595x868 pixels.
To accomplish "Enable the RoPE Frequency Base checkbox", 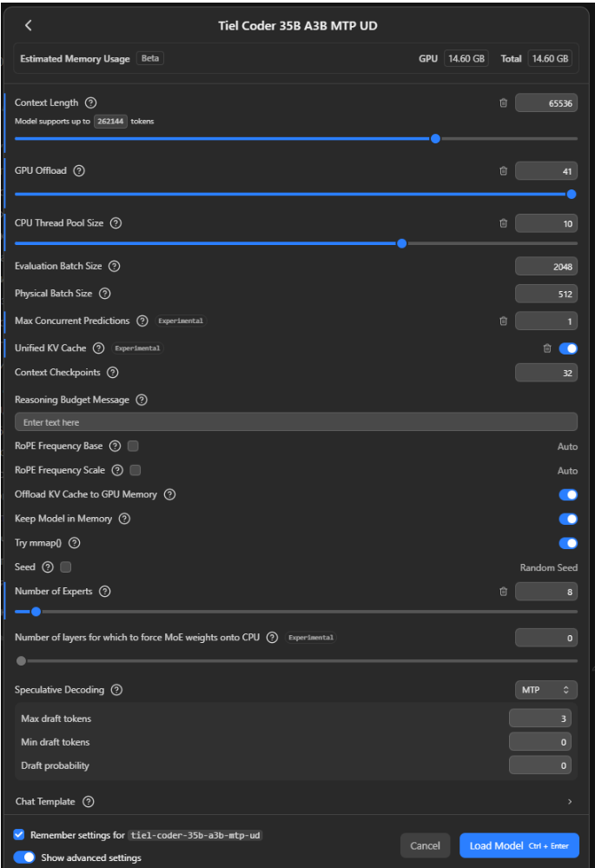I will click(133, 447).
